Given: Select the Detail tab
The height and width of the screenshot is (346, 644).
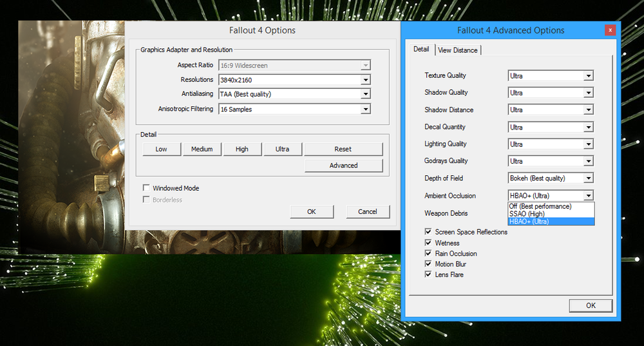Looking at the screenshot, I should pos(421,49).
